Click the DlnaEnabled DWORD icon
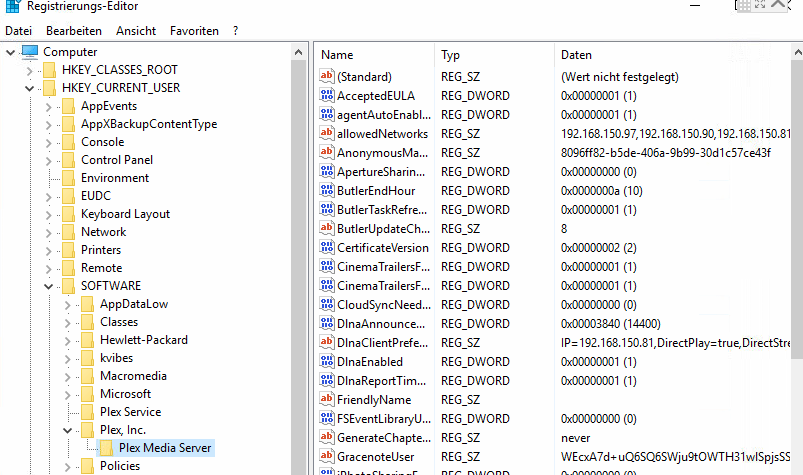The width and height of the screenshot is (803, 475). pos(326,361)
